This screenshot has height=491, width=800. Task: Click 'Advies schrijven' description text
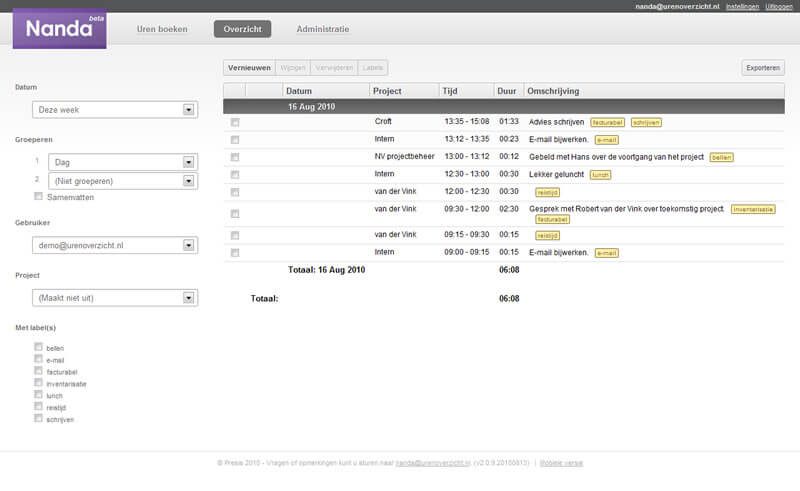pyautogui.click(x=556, y=122)
